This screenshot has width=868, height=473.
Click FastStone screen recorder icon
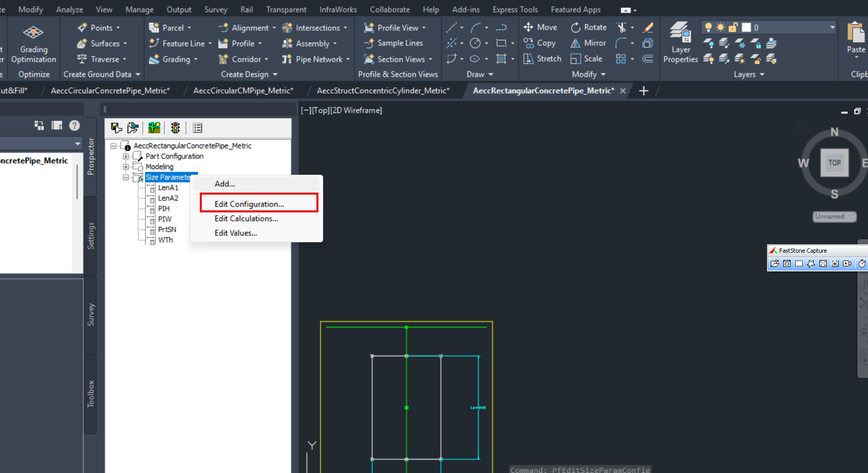click(x=847, y=263)
